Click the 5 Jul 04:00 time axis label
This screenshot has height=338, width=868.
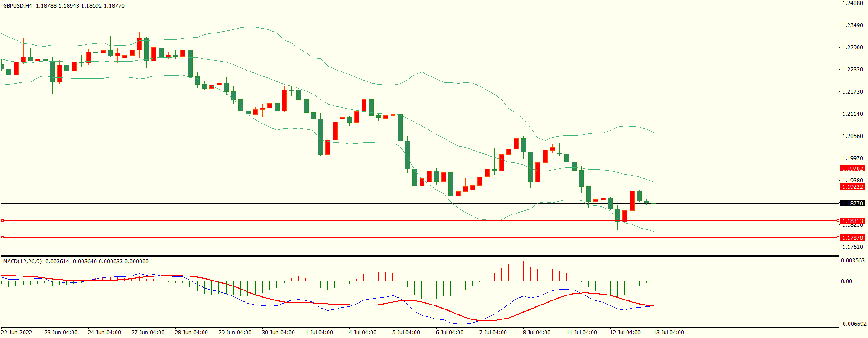[x=406, y=332]
